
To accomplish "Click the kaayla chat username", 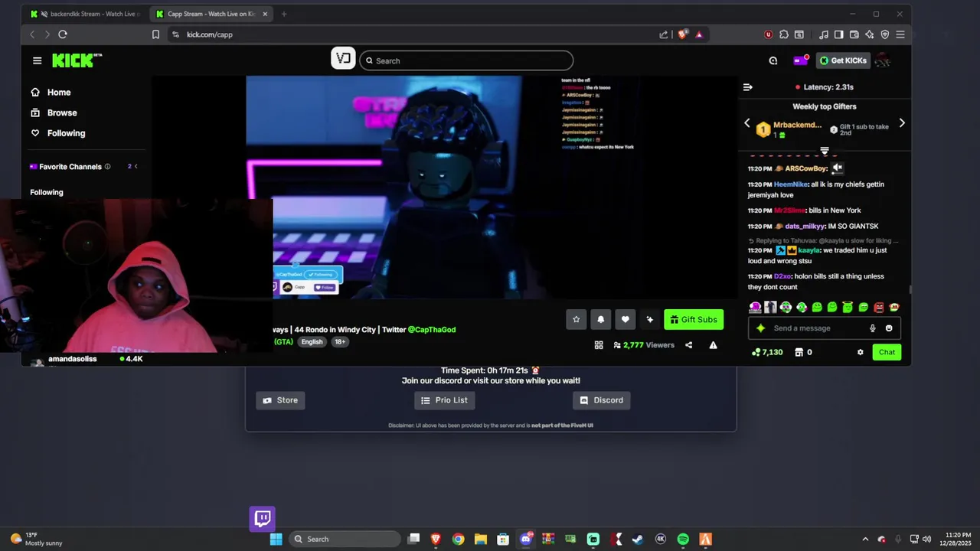I will click(808, 250).
